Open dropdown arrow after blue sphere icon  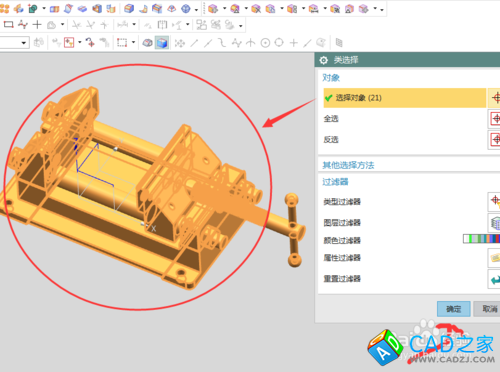[196, 9]
